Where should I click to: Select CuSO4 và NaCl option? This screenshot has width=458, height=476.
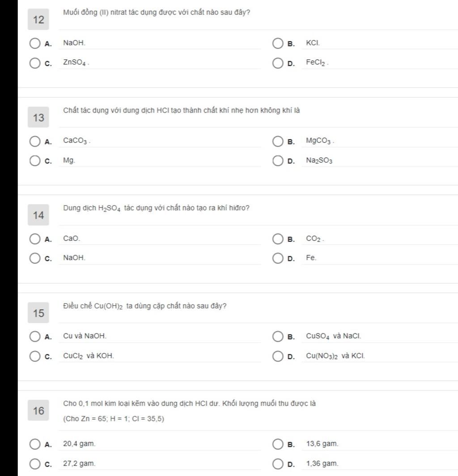(x=278, y=337)
